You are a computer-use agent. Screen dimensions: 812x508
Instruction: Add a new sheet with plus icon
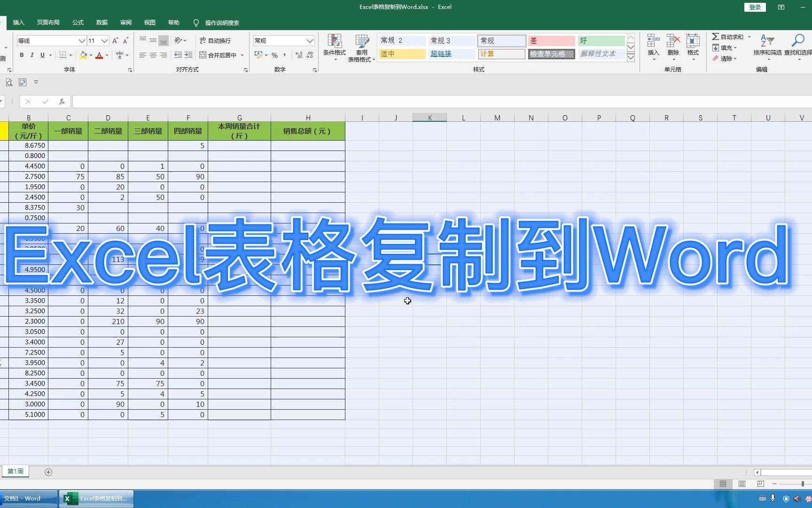coord(48,472)
